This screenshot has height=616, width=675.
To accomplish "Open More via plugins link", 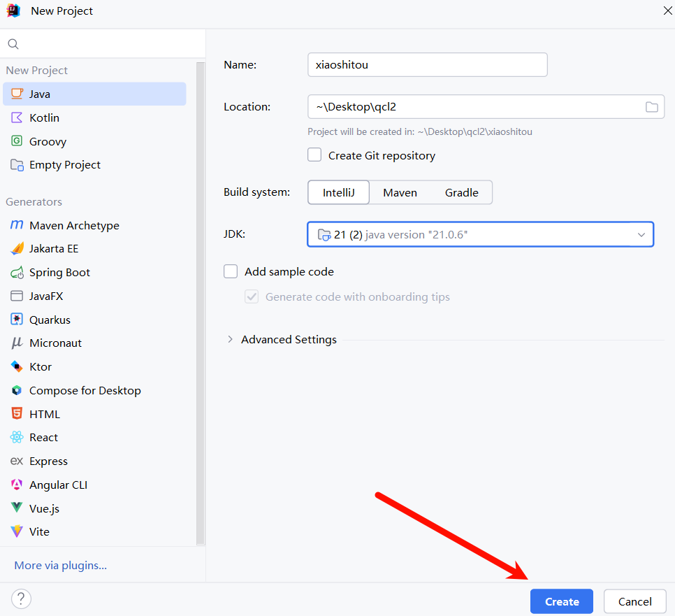I will click(60, 565).
